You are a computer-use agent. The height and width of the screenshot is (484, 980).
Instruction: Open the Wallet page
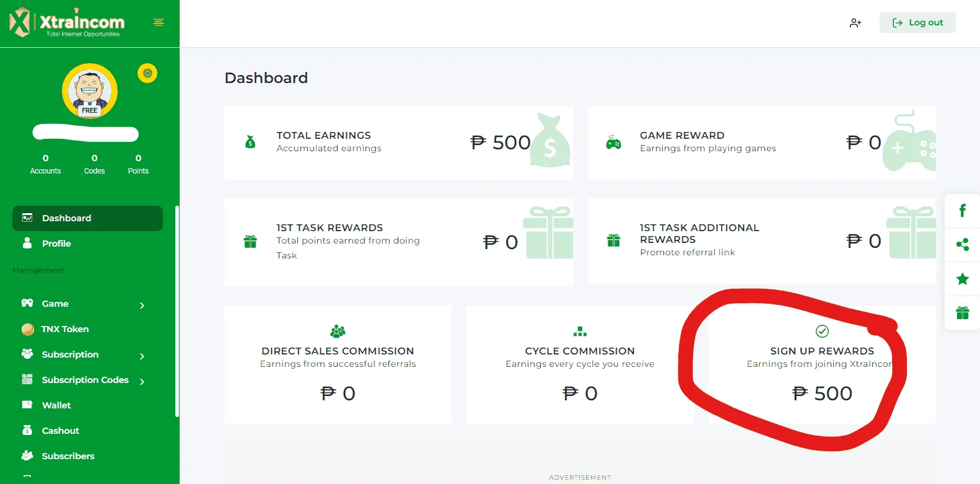(56, 405)
